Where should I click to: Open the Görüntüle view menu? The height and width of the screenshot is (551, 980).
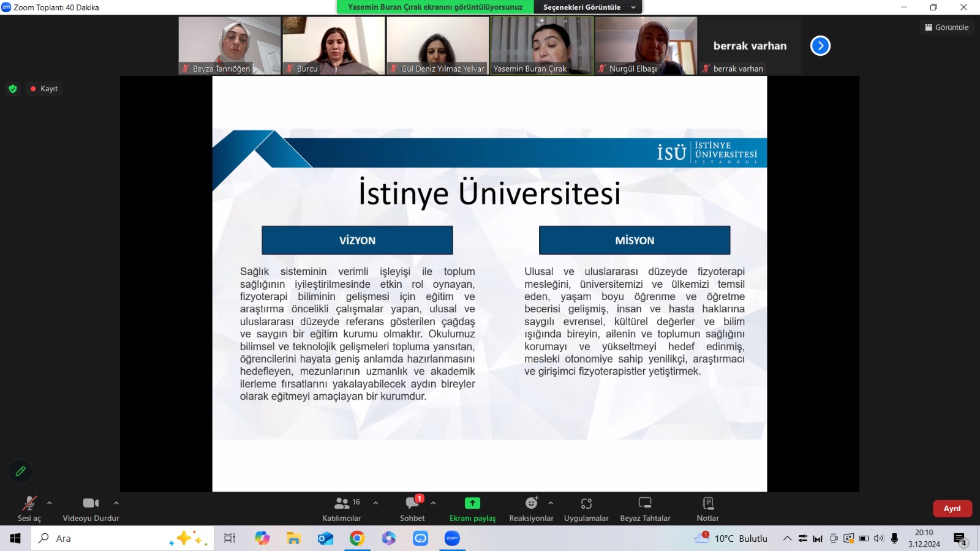coord(947,28)
